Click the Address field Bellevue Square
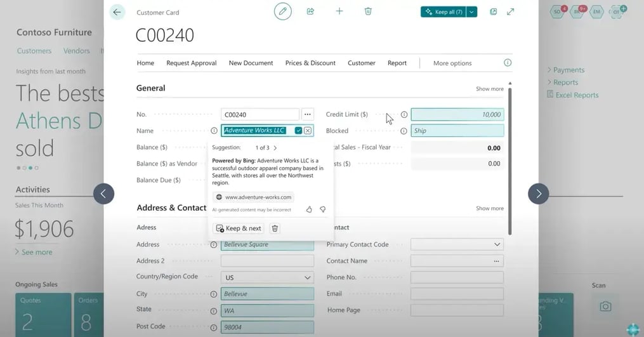Image resolution: width=644 pixels, height=337 pixels. pyautogui.click(x=267, y=244)
